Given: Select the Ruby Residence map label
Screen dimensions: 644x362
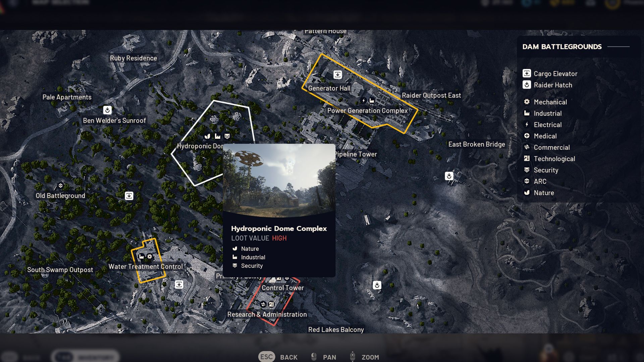Looking at the screenshot, I should click(x=133, y=58).
